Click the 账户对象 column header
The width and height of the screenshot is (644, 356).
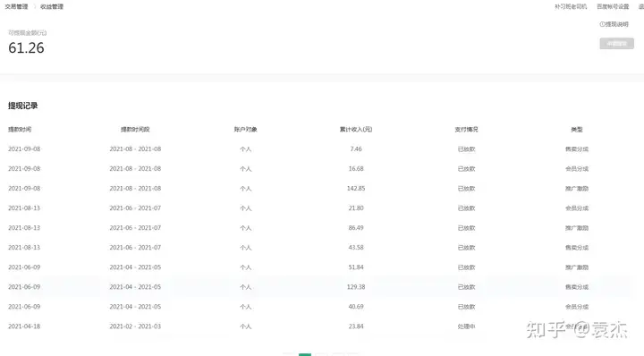click(x=246, y=130)
